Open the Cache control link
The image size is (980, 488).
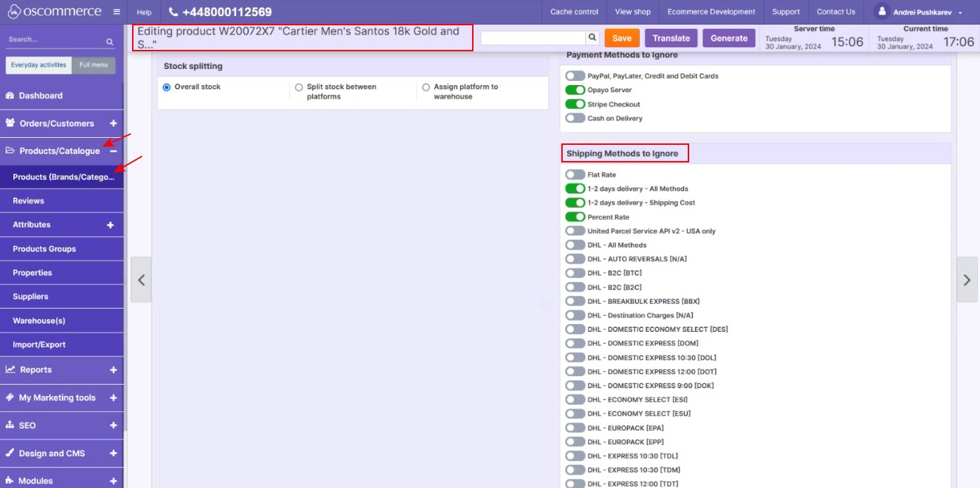pyautogui.click(x=575, y=12)
